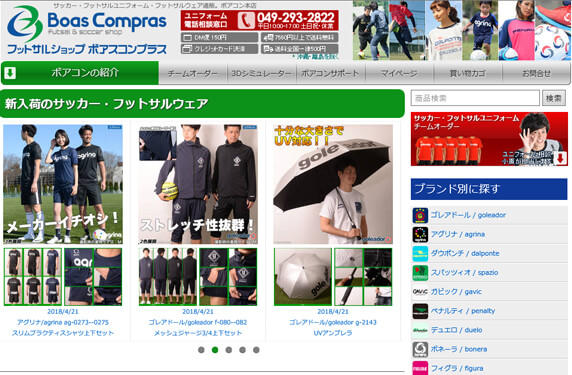Click the red phone icon in header
This screenshot has width=572, height=375.
pos(246,20)
